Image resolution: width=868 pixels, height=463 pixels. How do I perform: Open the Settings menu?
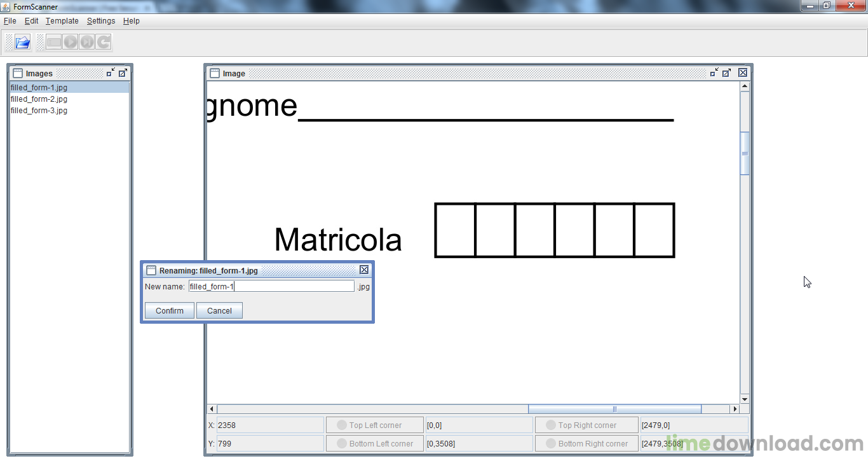coord(101,21)
